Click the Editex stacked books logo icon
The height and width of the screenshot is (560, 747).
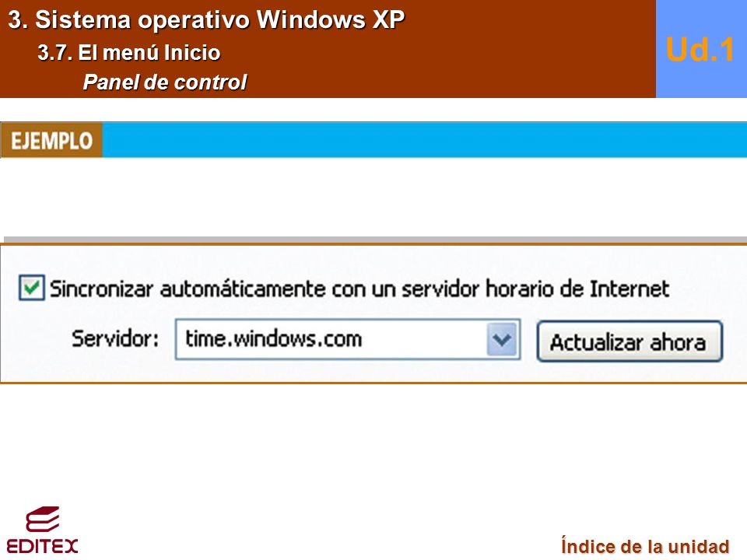[42, 519]
